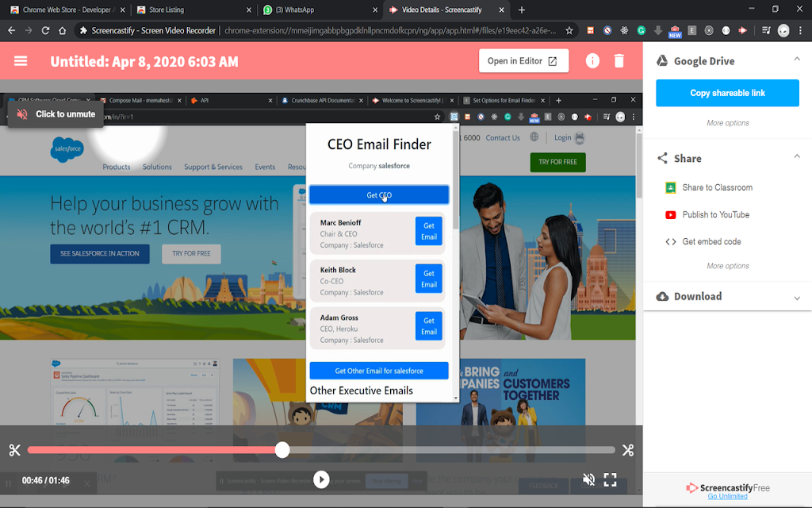Switch to WhatsApp tab

[x=319, y=10]
